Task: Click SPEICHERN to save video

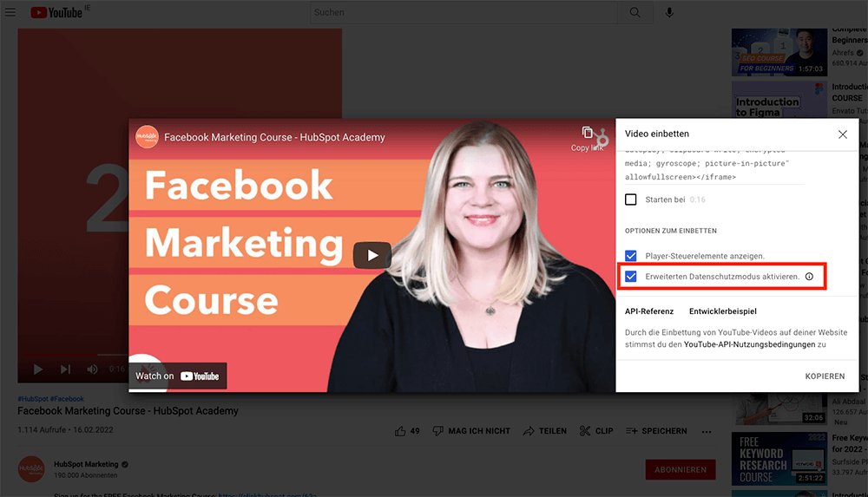Action: pos(656,431)
